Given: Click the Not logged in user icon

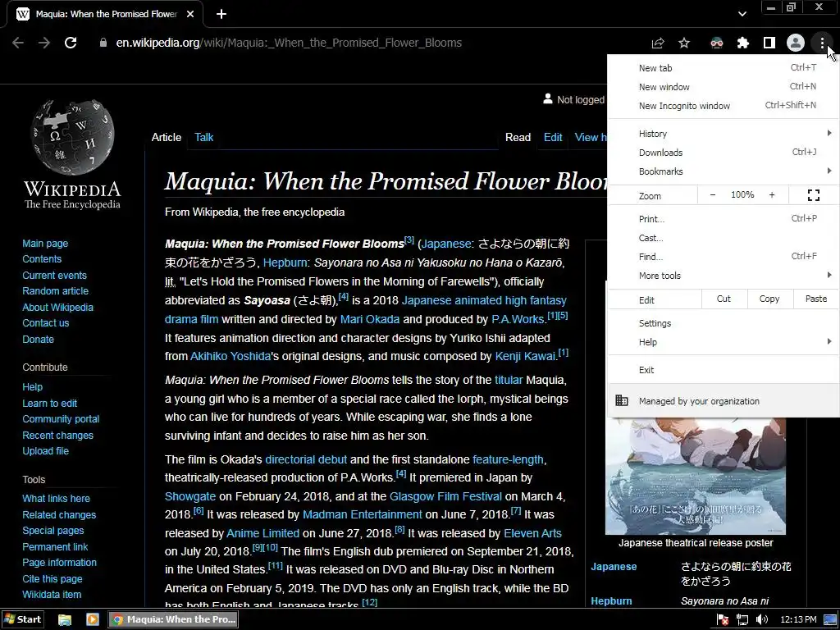Looking at the screenshot, I should [547, 99].
